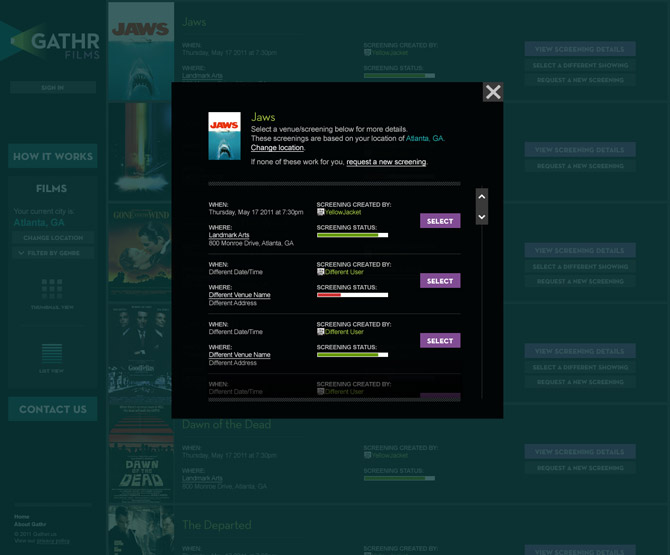Click the Jaws poster in background list
Screen dimensions: 670x555
141,51
